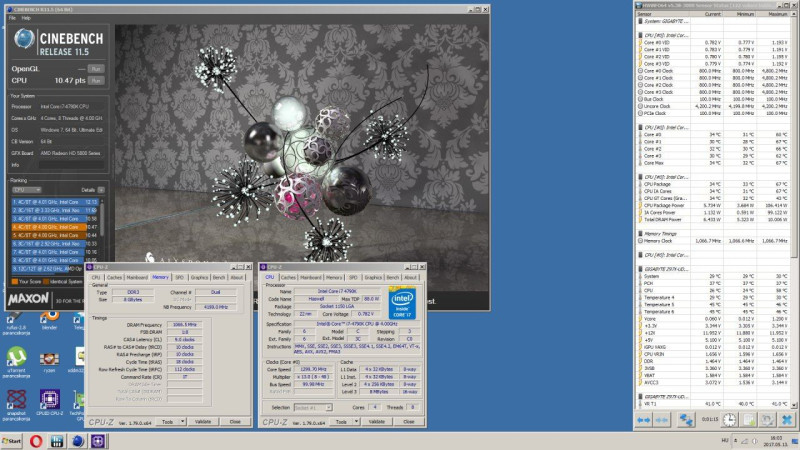The image size is (800, 450).
Task: Click Validate in right CPU-Z window
Action: coord(377,422)
